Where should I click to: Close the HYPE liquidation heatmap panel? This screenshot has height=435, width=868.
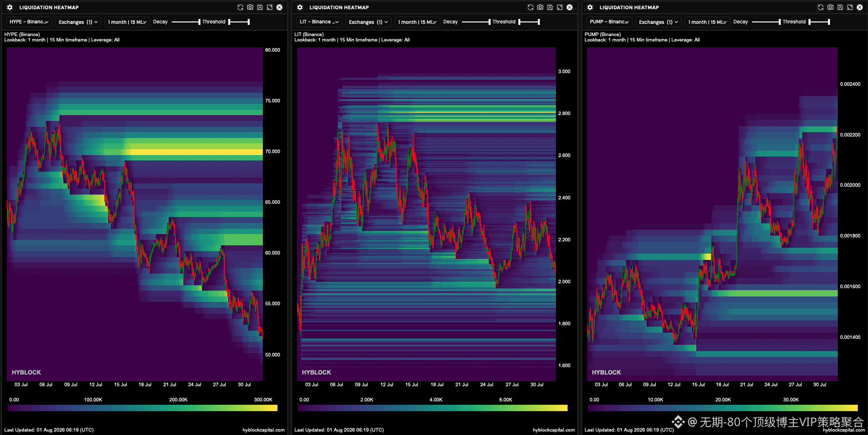[279, 7]
